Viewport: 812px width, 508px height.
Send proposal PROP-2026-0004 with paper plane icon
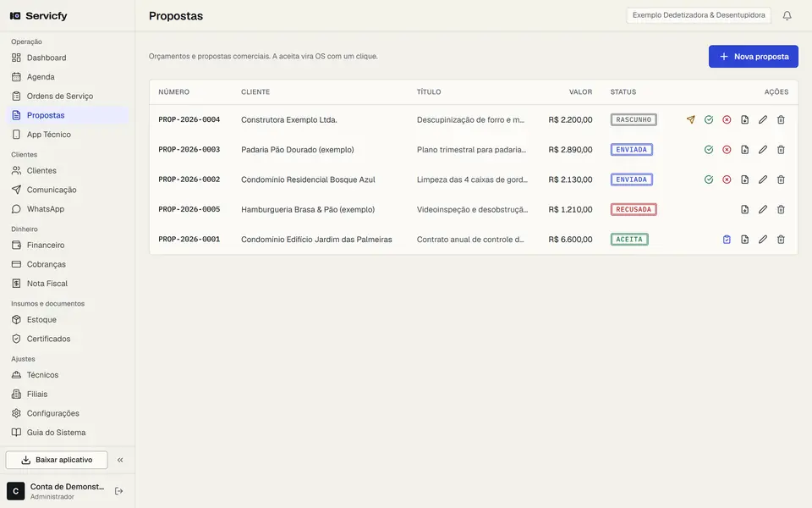tap(690, 119)
